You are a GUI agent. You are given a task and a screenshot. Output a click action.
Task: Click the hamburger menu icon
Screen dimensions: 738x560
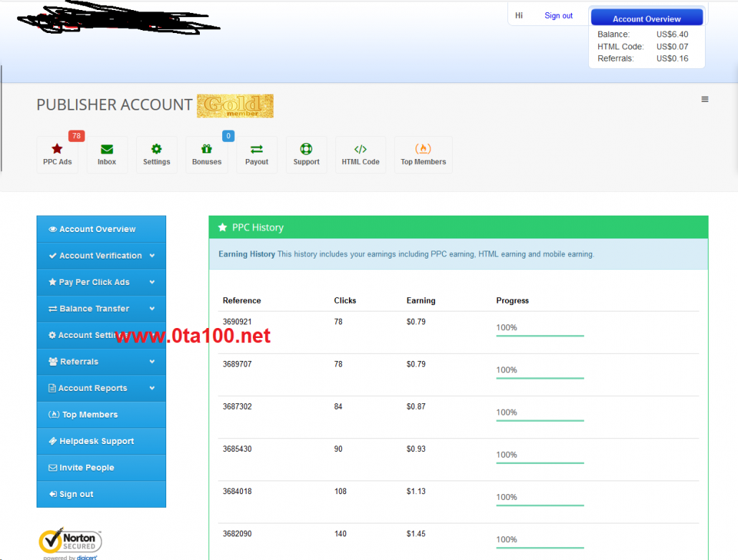(x=704, y=100)
